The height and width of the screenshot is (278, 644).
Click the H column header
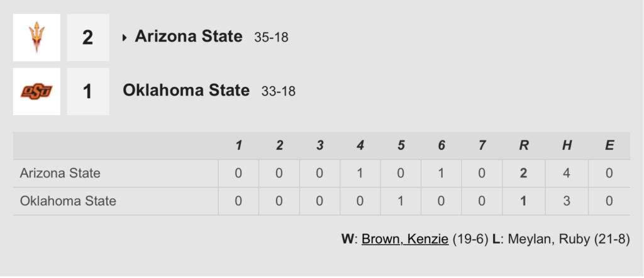[567, 145]
